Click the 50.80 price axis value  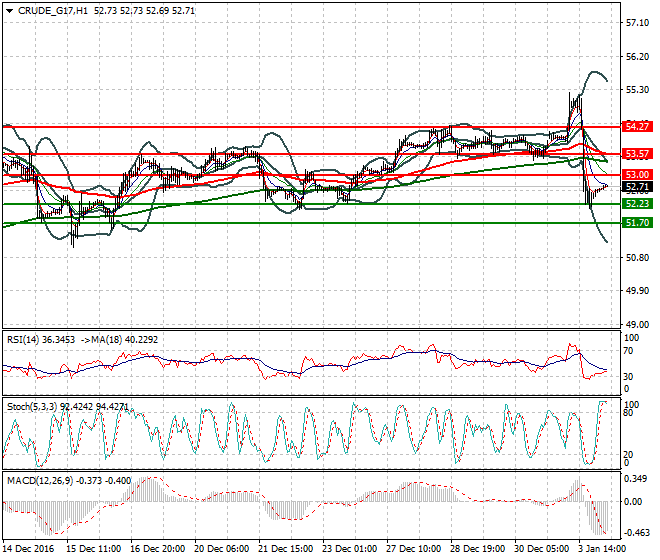pyautogui.click(x=637, y=257)
